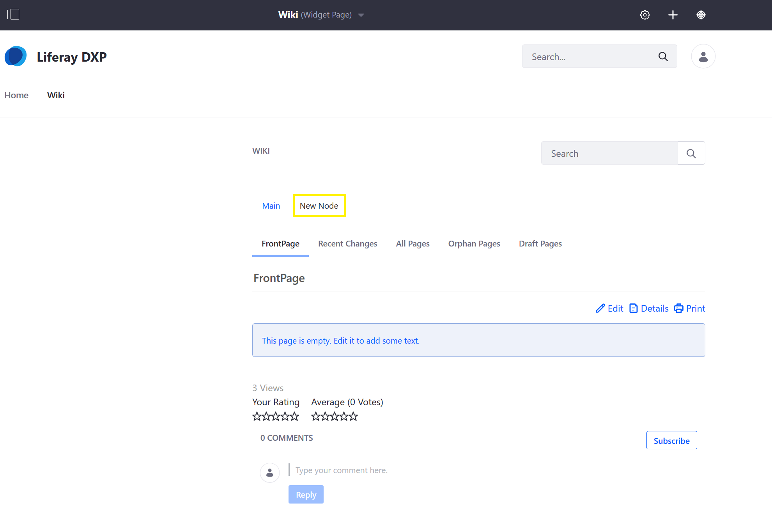Image resolution: width=772 pixels, height=532 pixels.
Task: Toggle the fifth star in Average rating
Action: pyautogui.click(x=354, y=417)
